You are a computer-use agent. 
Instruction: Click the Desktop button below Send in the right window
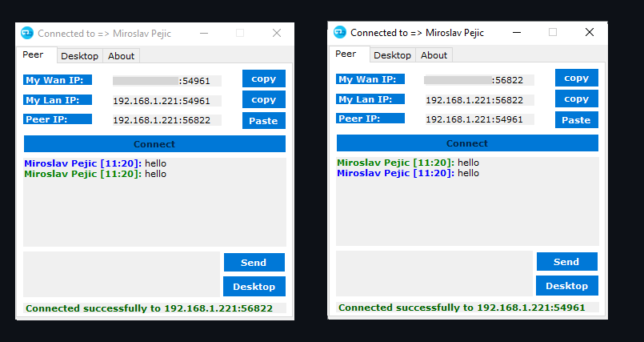[x=566, y=286]
